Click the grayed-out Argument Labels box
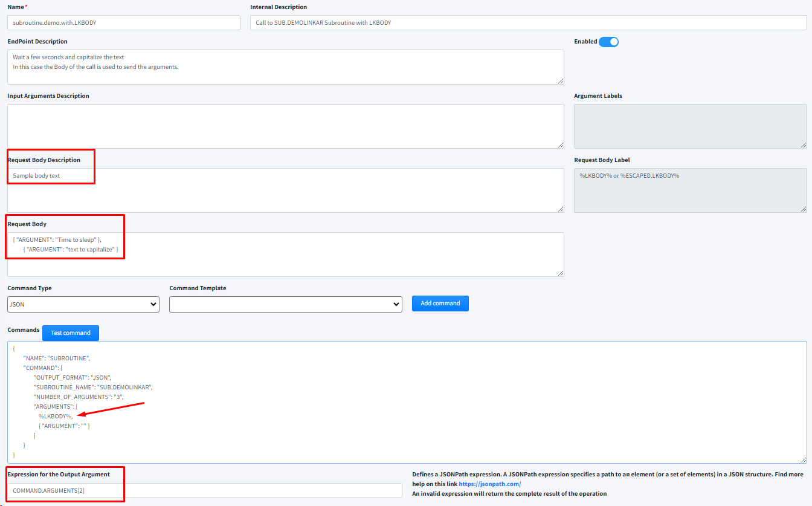This screenshot has width=812, height=506. (690, 126)
